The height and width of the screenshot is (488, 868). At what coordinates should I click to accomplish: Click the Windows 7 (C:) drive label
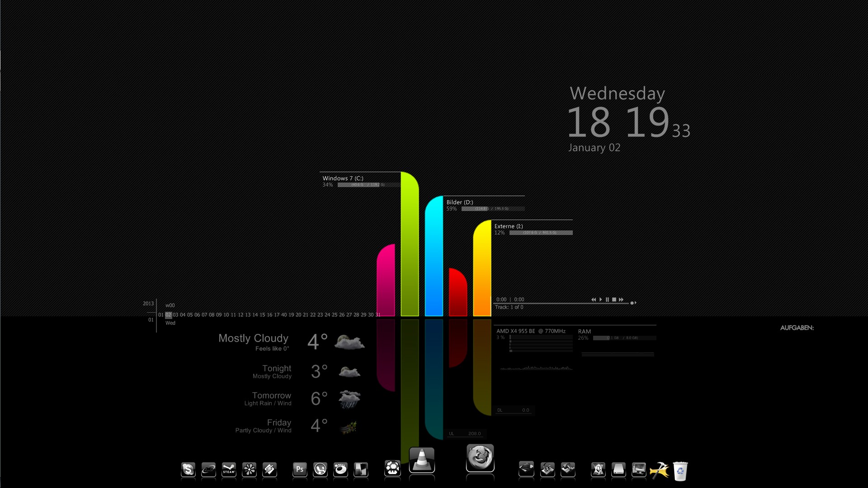tap(343, 178)
